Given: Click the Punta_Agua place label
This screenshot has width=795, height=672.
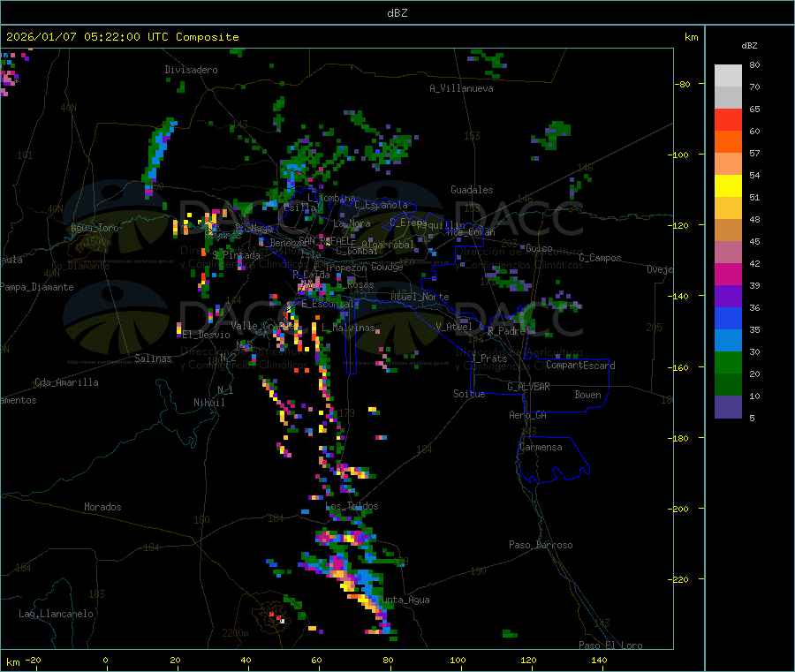Looking at the screenshot, I should pos(403,600).
